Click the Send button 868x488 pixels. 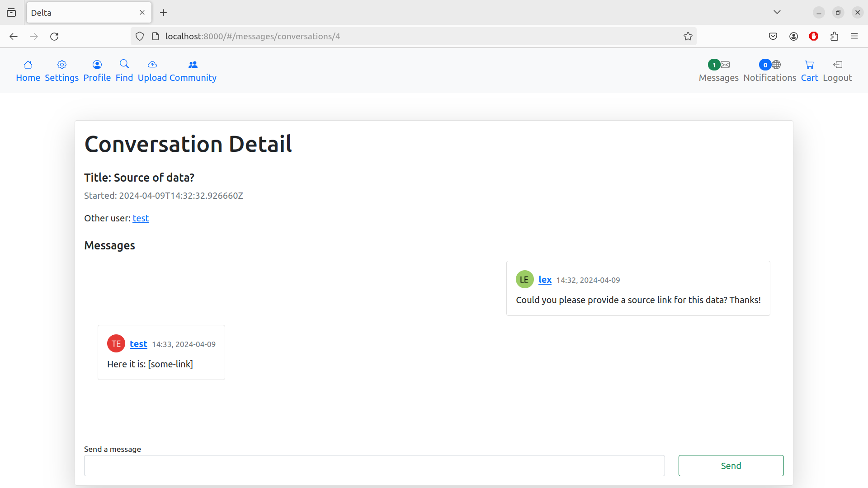coord(731,465)
